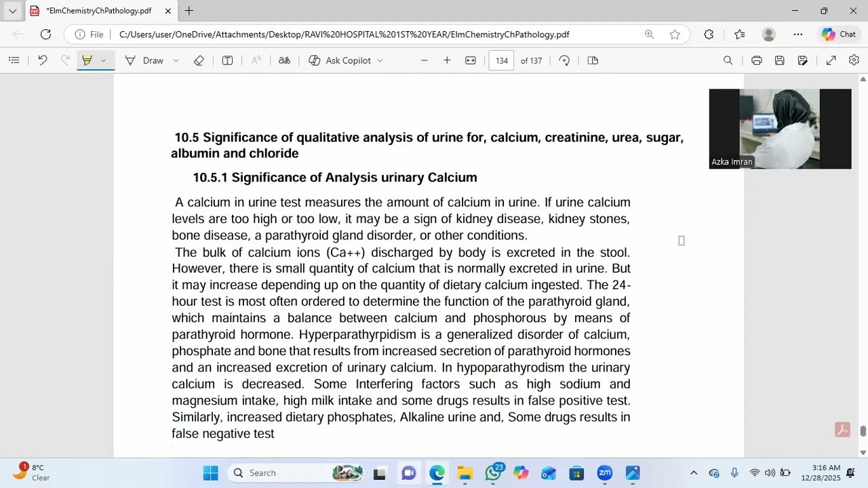The height and width of the screenshot is (488, 868).
Task: Select the Erase tool
Action: click(x=199, y=60)
